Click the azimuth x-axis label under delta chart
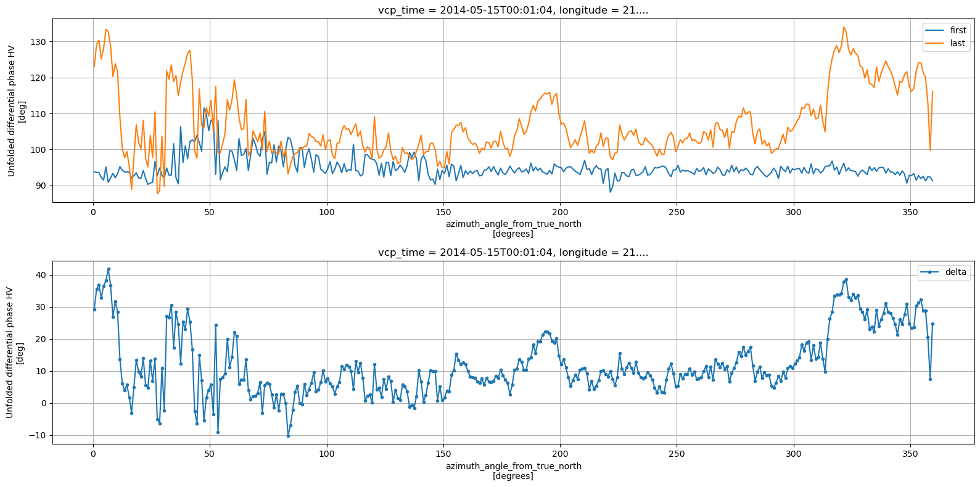The width and height of the screenshot is (980, 487). (513, 471)
